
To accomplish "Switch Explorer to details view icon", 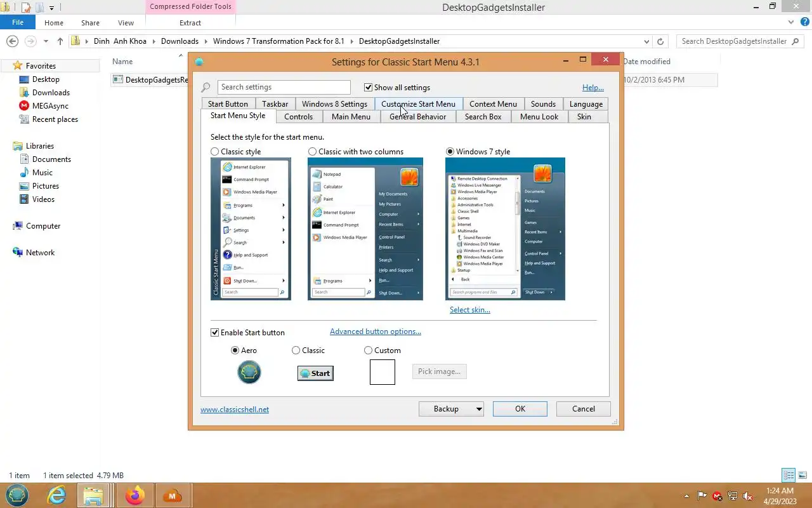I will pyautogui.click(x=789, y=475).
